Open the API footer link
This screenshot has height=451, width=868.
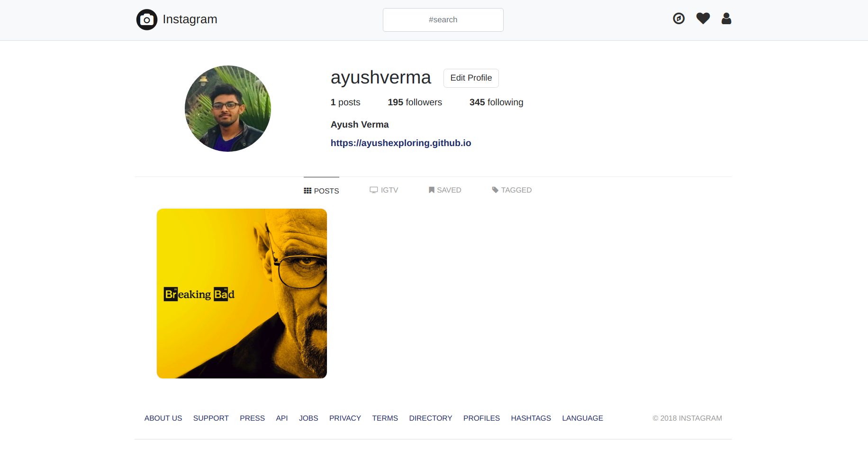coord(282,418)
